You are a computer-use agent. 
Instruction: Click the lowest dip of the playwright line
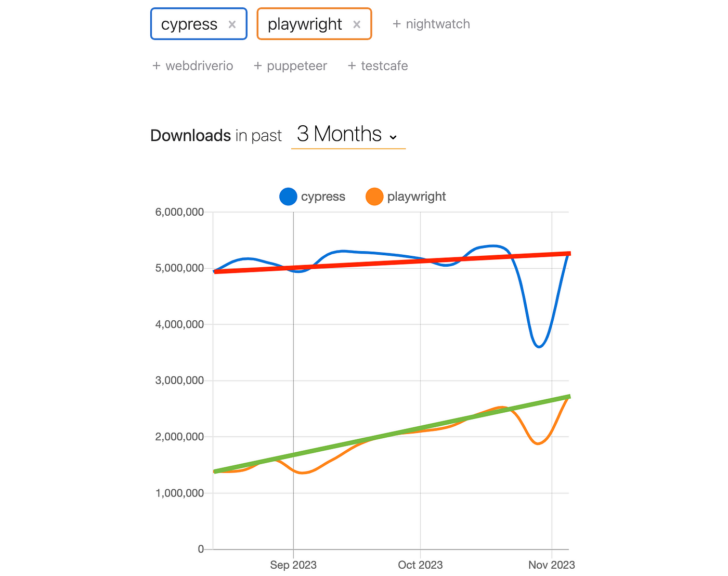coord(538,443)
